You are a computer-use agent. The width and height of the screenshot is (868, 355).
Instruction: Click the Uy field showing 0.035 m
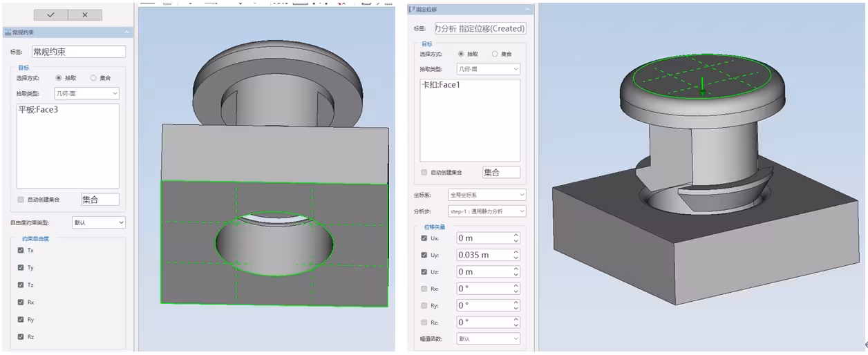(x=482, y=255)
